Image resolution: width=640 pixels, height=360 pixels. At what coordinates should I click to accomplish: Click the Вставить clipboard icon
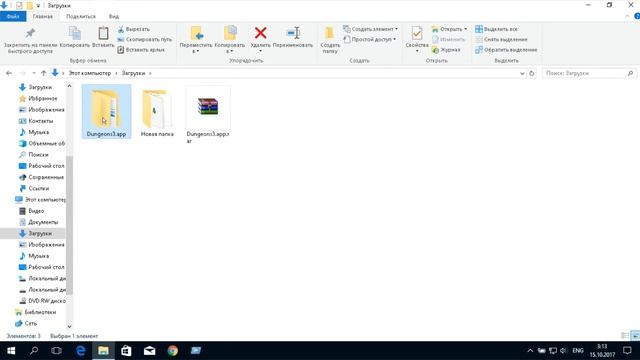[103, 33]
